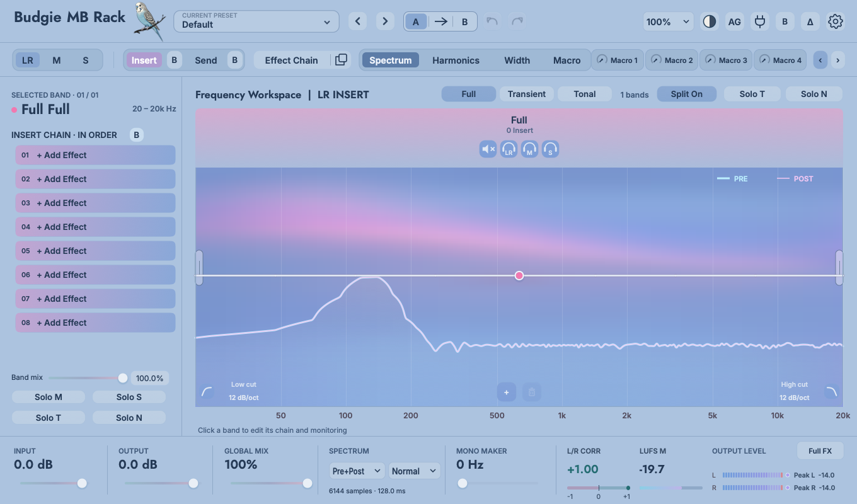The image size is (857, 504).
Task: Click the redo arrow icon
Action: point(517,21)
